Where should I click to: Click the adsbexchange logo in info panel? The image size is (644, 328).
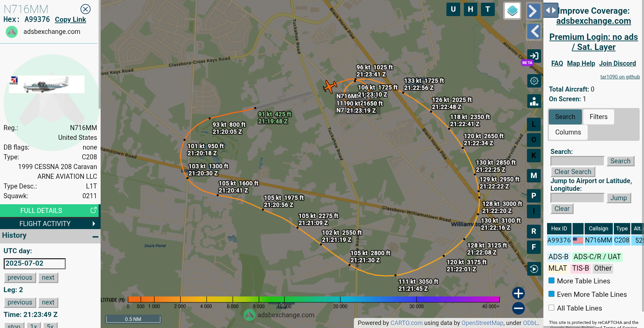pyautogui.click(x=12, y=32)
